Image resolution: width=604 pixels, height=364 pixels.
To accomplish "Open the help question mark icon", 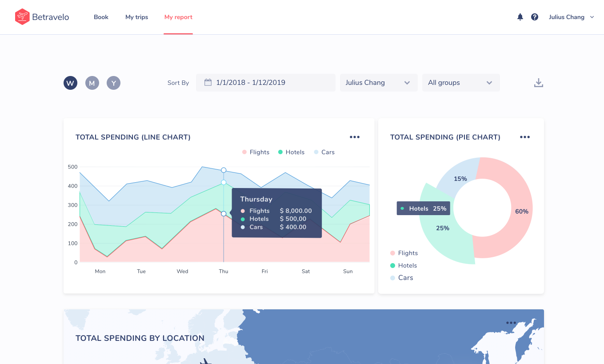I will (x=535, y=17).
